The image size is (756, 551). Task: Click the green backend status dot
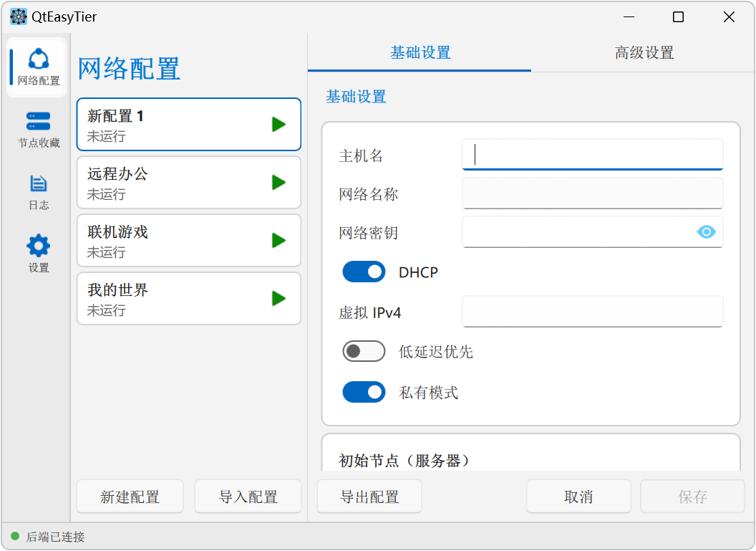pyautogui.click(x=15, y=536)
